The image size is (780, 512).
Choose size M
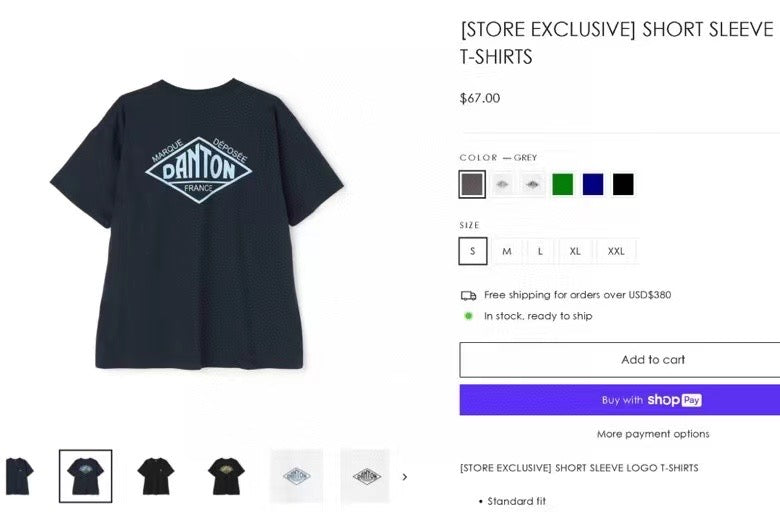click(x=506, y=251)
